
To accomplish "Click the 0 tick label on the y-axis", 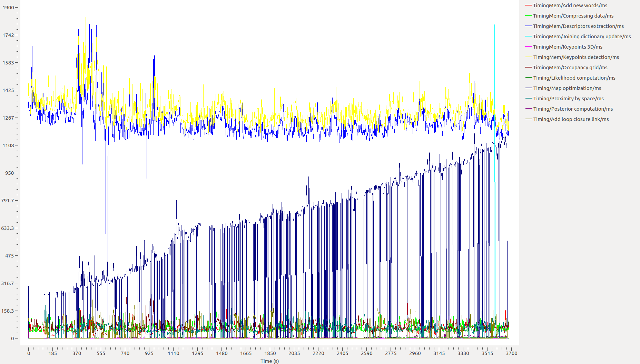I will tap(12, 338).
